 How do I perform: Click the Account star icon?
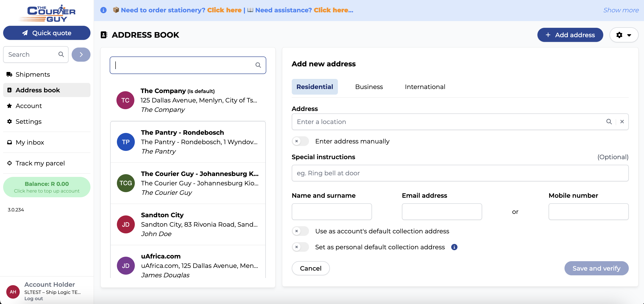tap(9, 106)
